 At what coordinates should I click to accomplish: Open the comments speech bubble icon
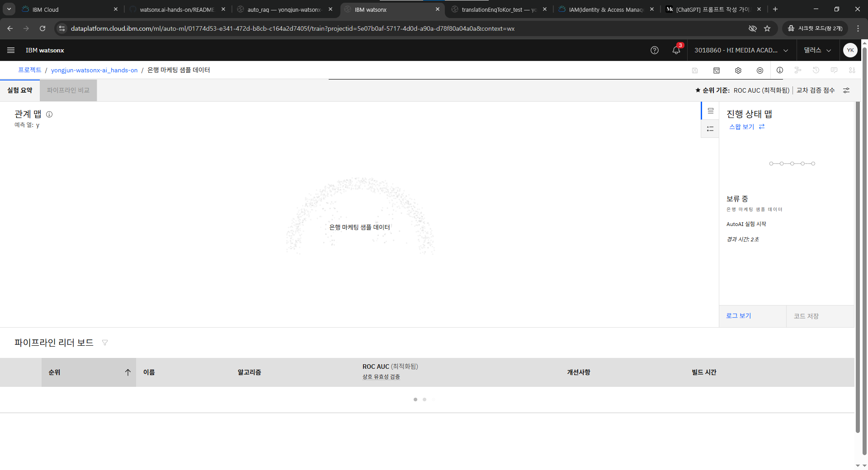pos(834,70)
